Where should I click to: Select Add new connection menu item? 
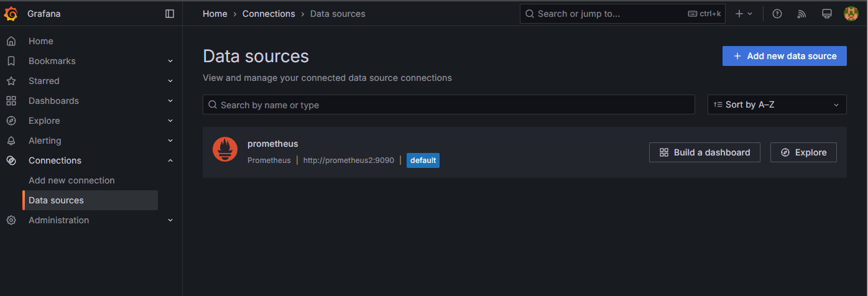click(x=72, y=180)
